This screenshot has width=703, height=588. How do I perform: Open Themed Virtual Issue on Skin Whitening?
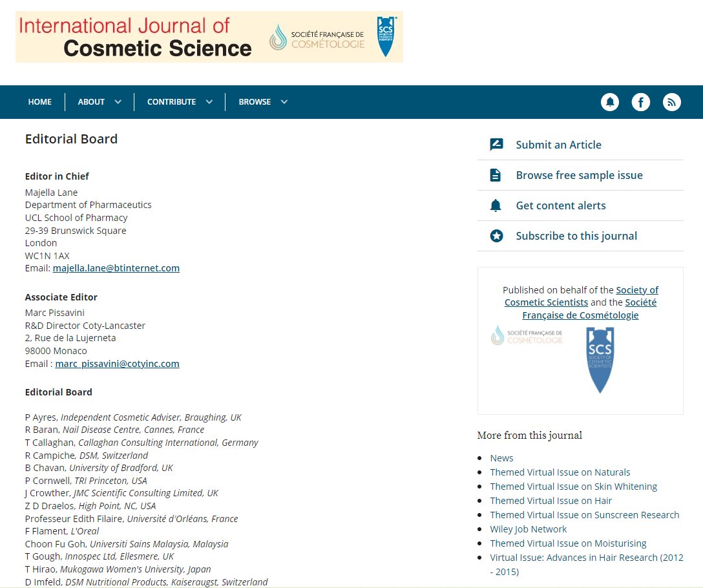tap(573, 487)
